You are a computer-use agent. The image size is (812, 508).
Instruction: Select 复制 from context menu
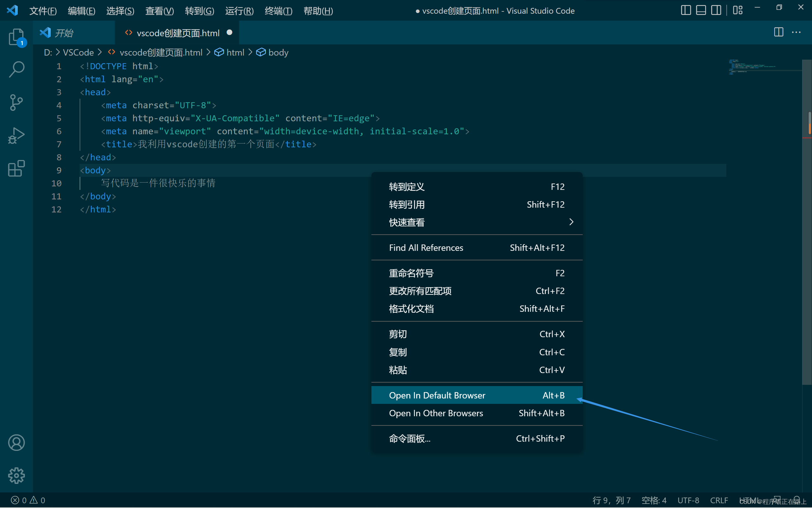[x=477, y=352]
